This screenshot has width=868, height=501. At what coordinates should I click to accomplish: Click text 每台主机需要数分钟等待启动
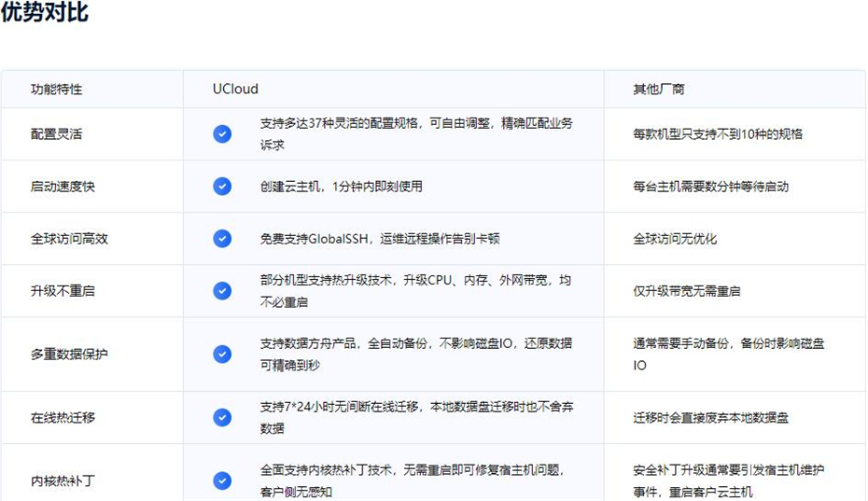click(711, 187)
